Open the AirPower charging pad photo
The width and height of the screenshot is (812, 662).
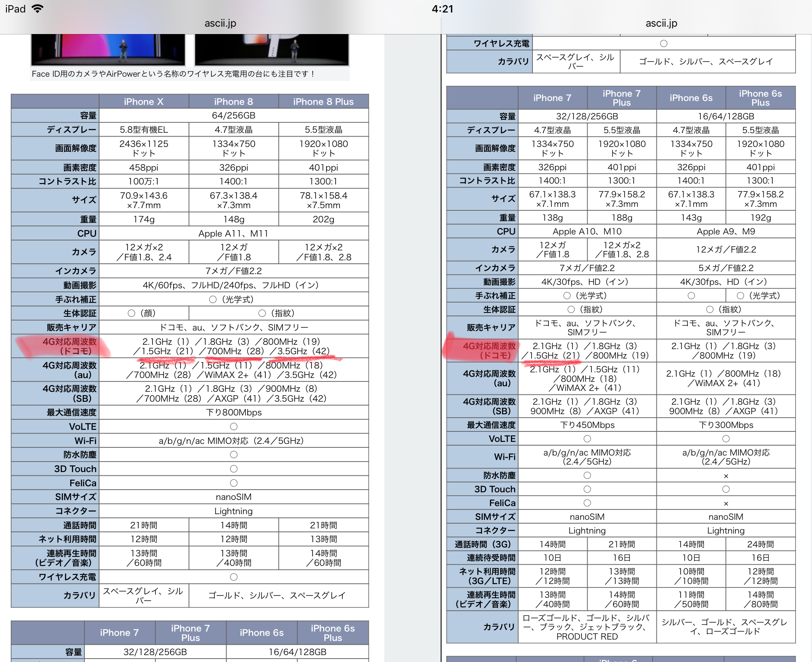(x=271, y=49)
